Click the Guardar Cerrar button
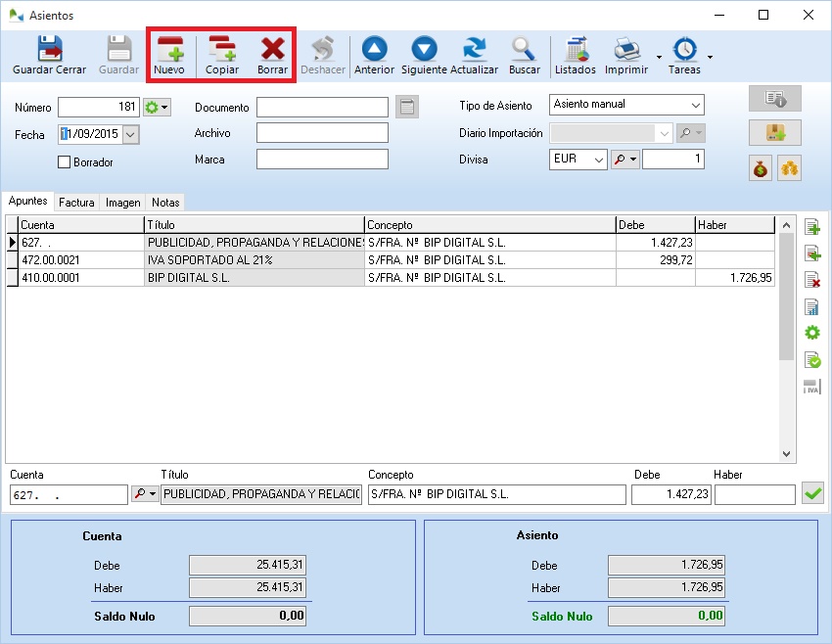The image size is (832, 644). coord(49,54)
